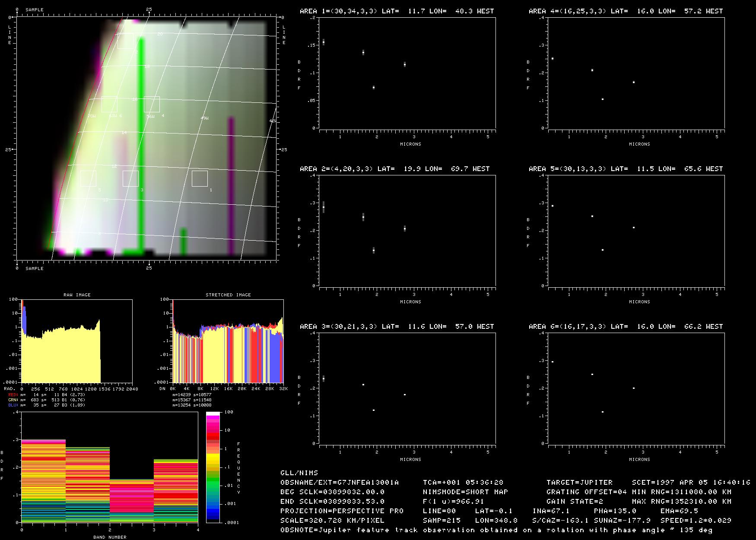Click the frequency color scale bar

tap(213, 467)
